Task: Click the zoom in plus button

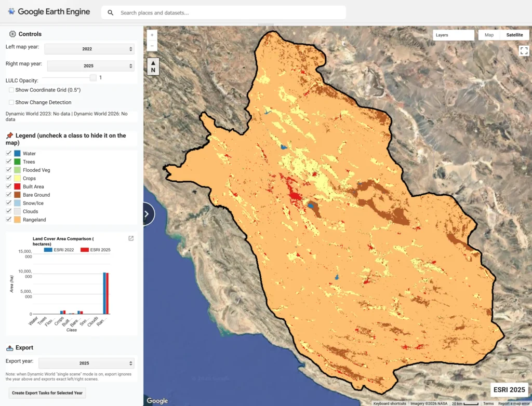Action: pos(152,35)
